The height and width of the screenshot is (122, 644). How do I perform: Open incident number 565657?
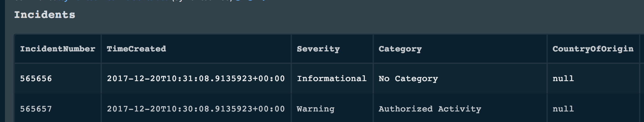(x=36, y=109)
